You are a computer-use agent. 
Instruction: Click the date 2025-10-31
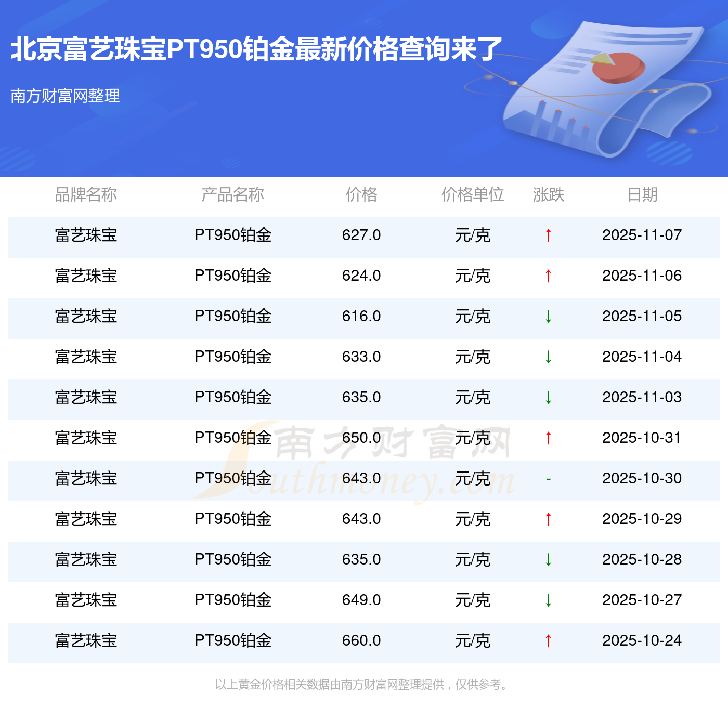(642, 438)
